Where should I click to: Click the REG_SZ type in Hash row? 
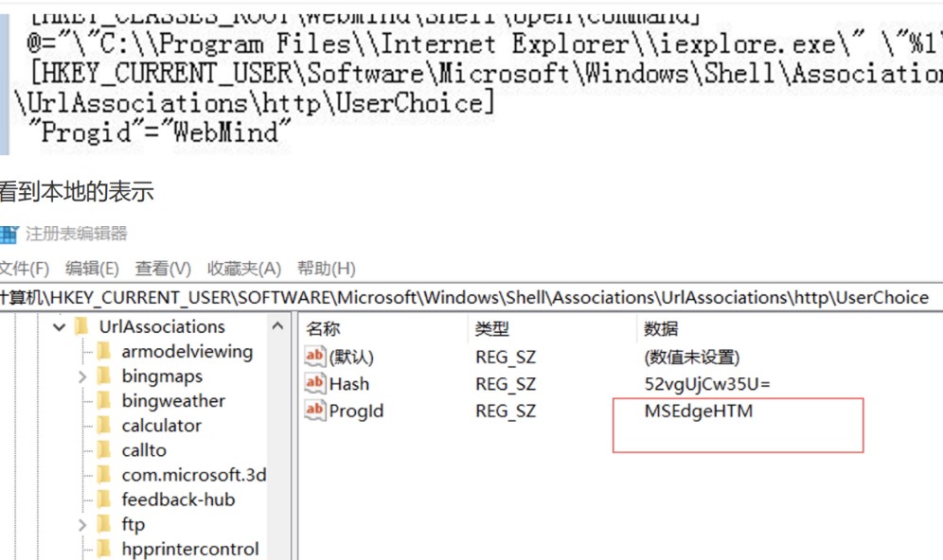[506, 384]
